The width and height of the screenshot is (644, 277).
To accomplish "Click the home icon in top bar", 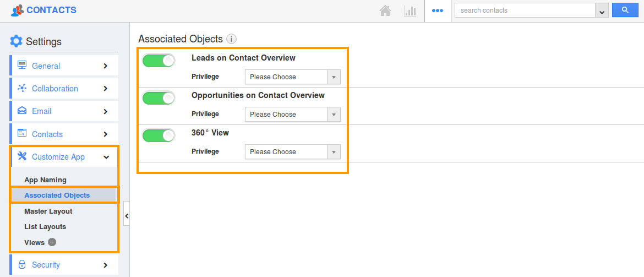I will [x=385, y=10].
